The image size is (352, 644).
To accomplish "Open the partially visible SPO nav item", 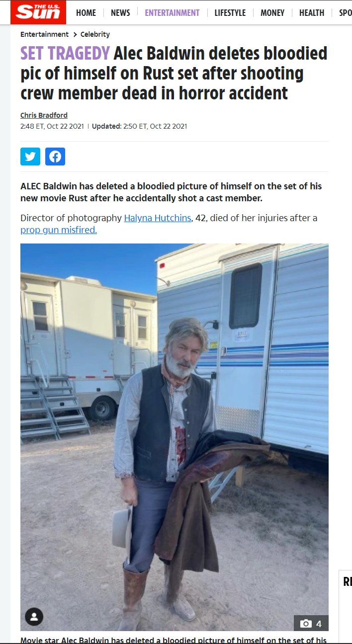I will 346,13.
